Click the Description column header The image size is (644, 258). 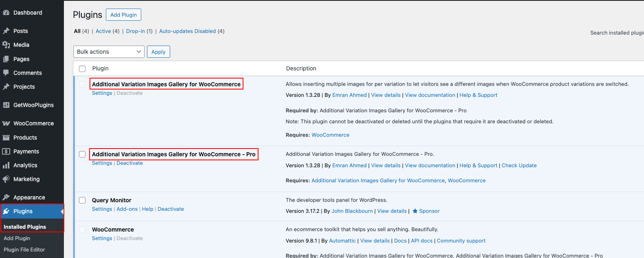click(301, 68)
